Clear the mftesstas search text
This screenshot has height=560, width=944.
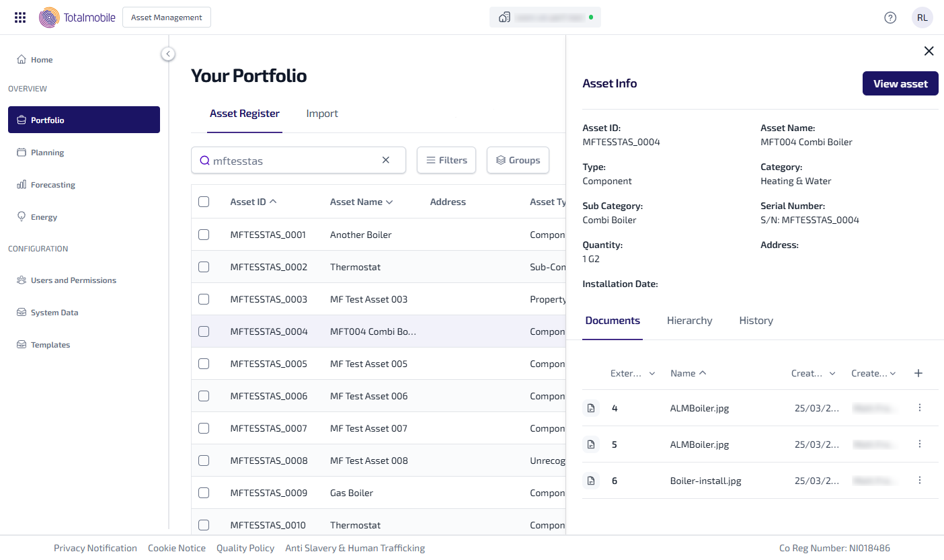tap(386, 160)
